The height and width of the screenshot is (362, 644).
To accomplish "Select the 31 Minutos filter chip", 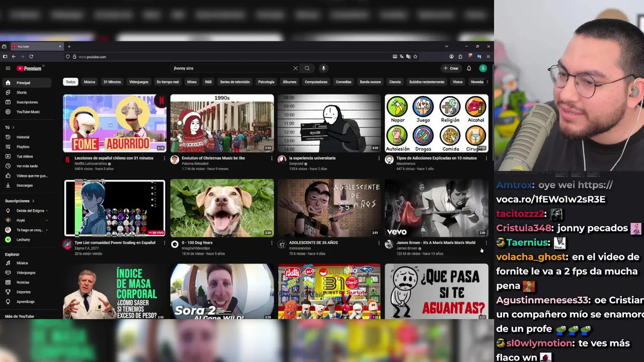I will coord(112,82).
